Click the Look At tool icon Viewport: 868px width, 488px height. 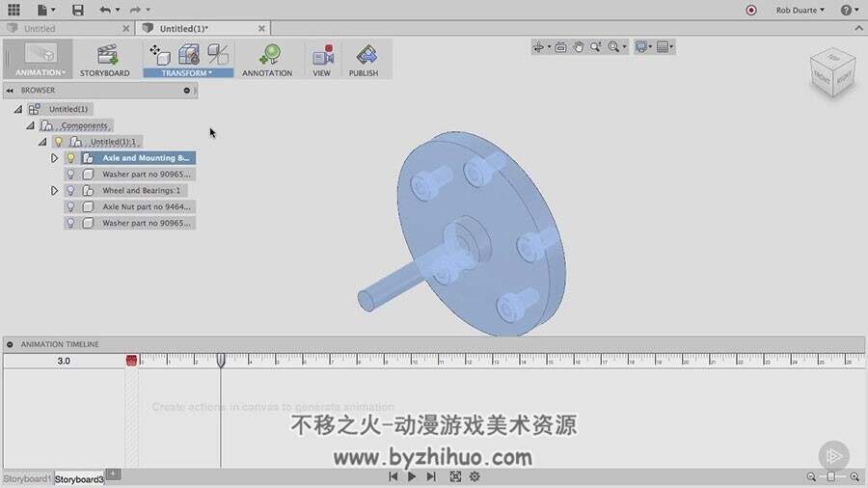[x=560, y=47]
